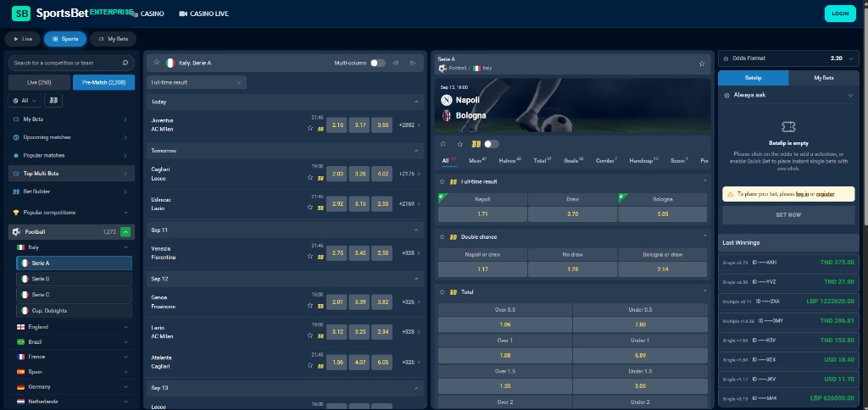Collapse the Today matches section

pos(416,102)
